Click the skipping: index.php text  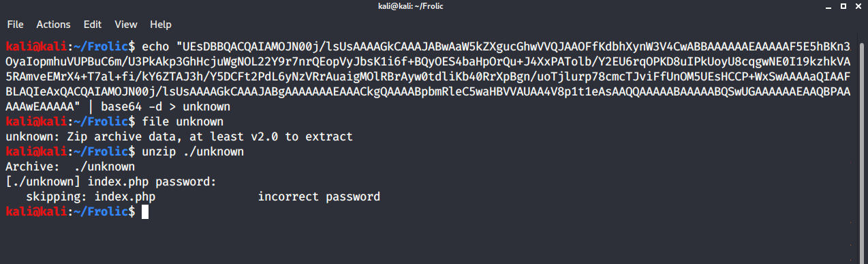91,197
